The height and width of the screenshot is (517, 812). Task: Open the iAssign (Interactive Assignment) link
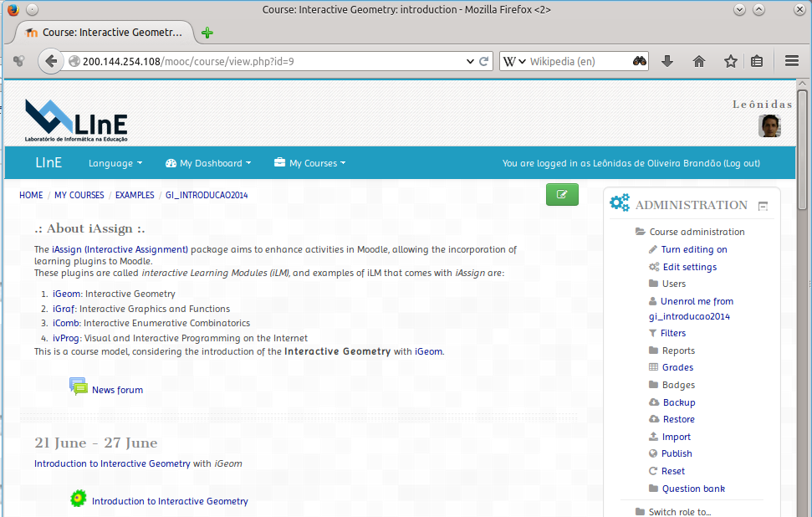[x=120, y=249]
